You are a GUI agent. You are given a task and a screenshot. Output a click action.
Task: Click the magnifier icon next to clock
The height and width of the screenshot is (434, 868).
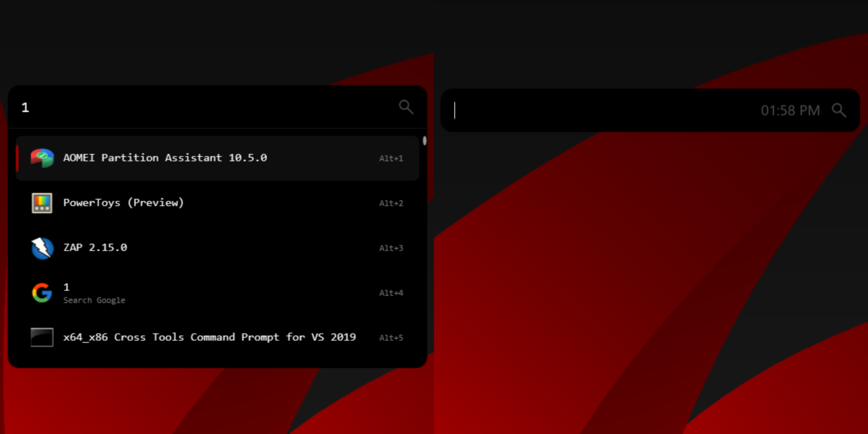[x=839, y=110]
